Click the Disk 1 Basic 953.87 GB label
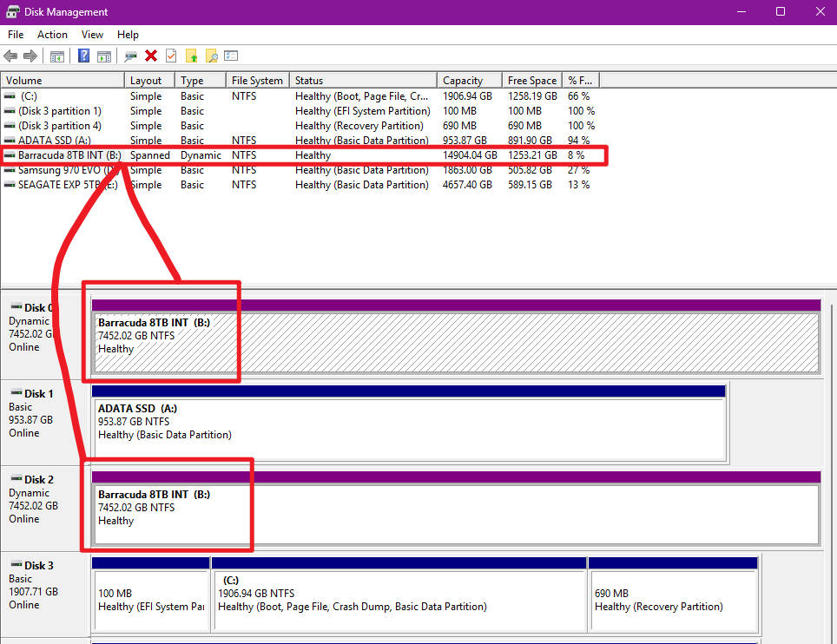Viewport: 837px width, 644px height. [x=45, y=423]
